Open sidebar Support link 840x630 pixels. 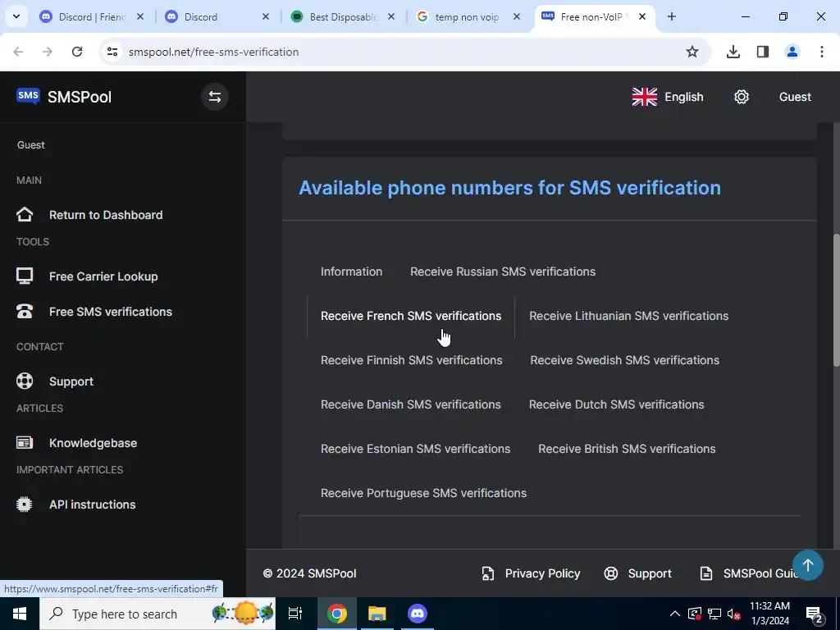(71, 381)
